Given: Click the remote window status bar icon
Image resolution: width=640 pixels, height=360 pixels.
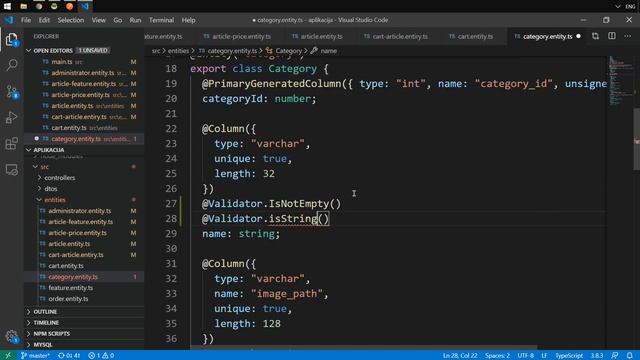Looking at the screenshot, I should pos(8,356).
